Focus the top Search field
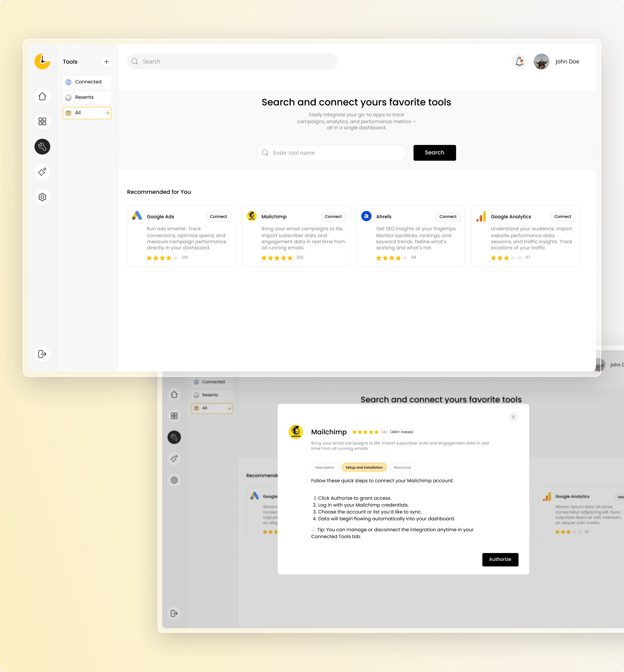 tap(232, 61)
